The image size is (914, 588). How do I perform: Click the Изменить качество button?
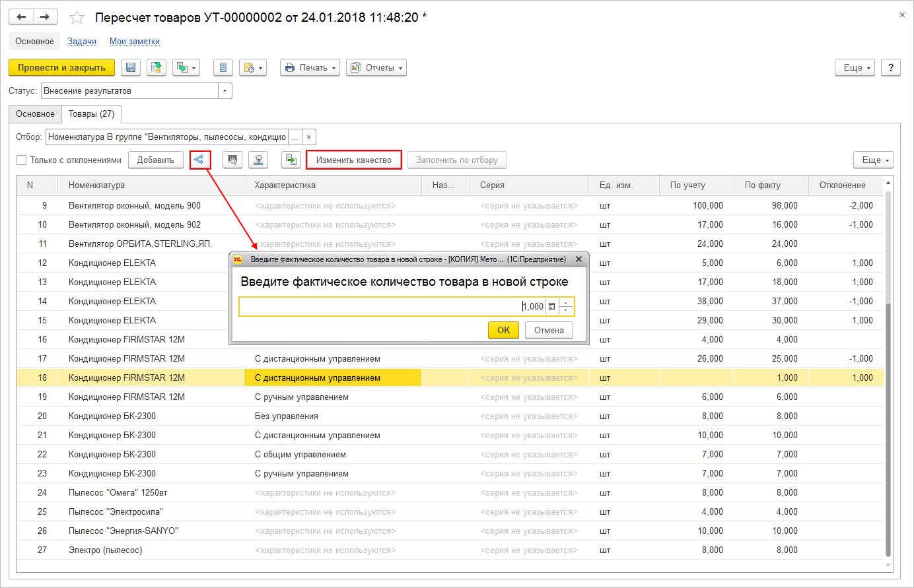[x=354, y=160]
